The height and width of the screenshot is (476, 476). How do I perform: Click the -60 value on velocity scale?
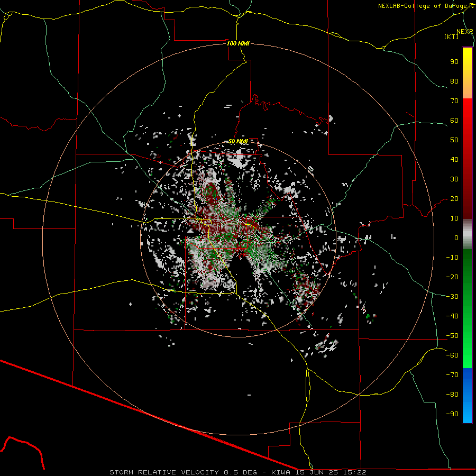pos(452,355)
